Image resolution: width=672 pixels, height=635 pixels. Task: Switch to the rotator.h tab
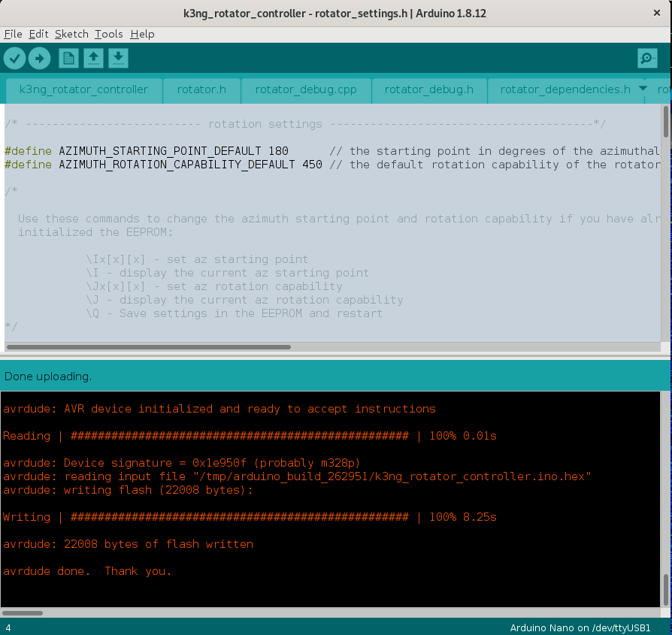(201, 89)
